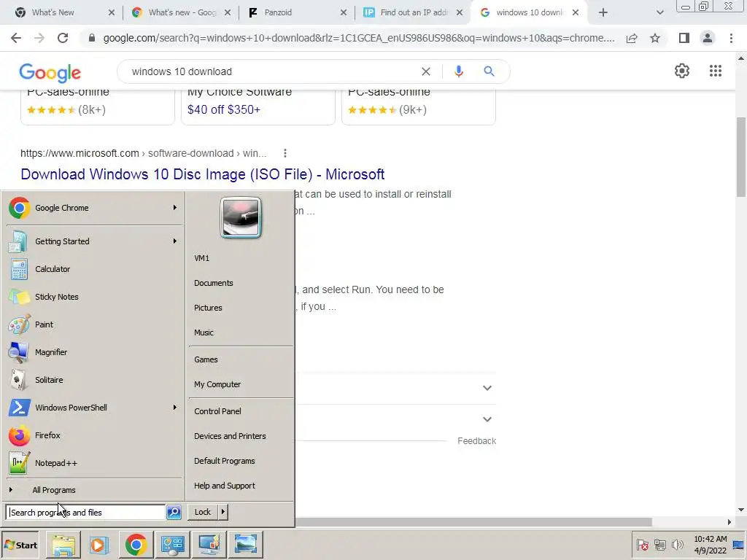Launch Firefox from Start menu

94,435
